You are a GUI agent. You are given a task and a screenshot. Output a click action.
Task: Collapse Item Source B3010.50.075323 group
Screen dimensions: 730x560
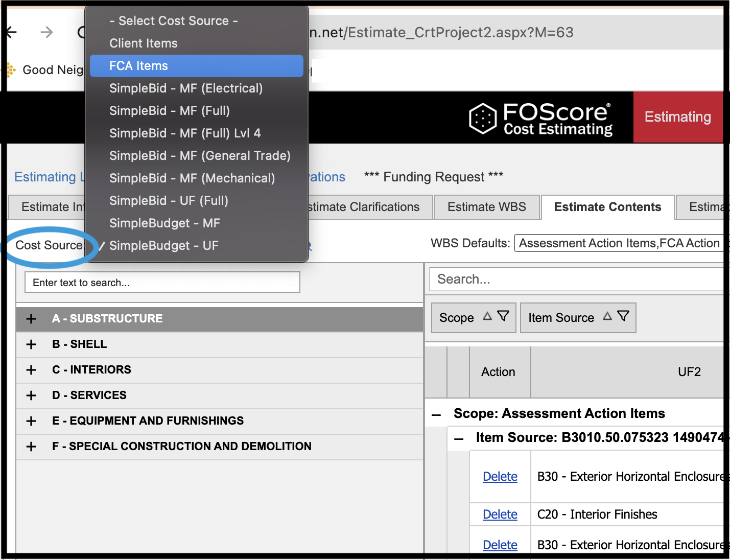(x=459, y=439)
